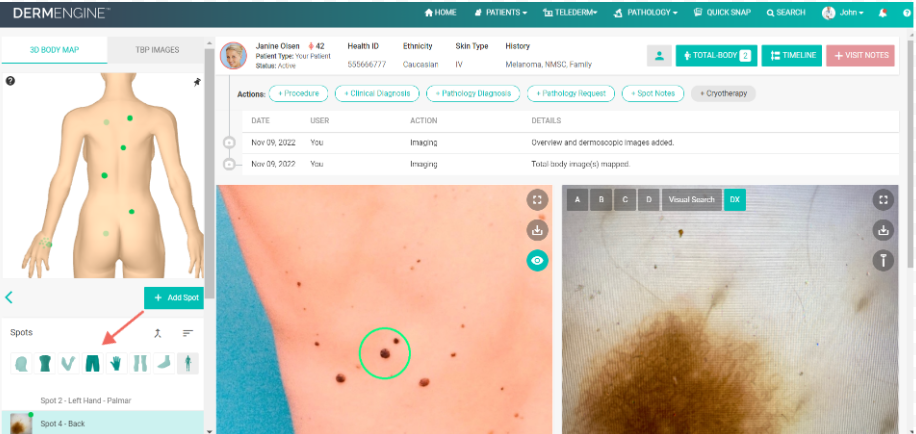The width and height of the screenshot is (916, 434).
Task: Open the patient profile icon button
Action: (x=659, y=55)
